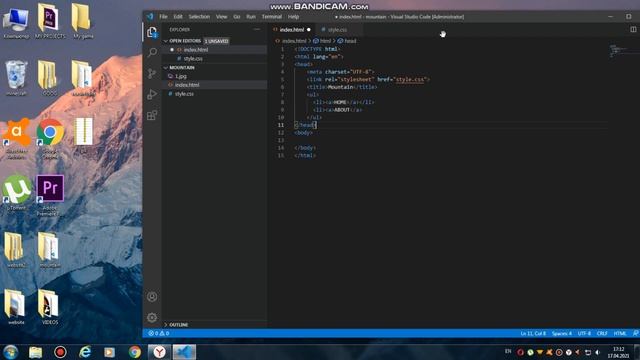This screenshot has width=640, height=360.
Task: Click the Windows Start button
Action: coord(10,352)
